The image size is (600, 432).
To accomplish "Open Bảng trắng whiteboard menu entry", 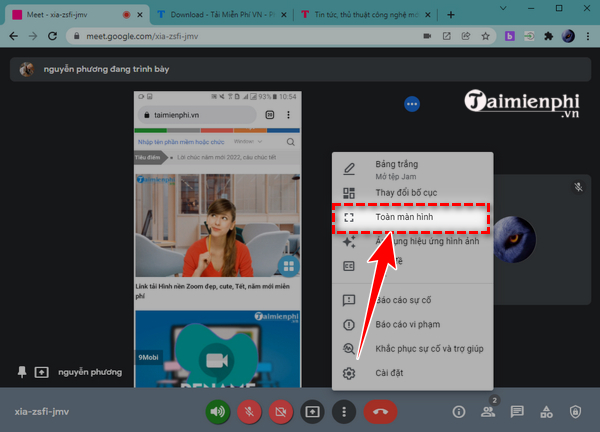I will coord(412,170).
